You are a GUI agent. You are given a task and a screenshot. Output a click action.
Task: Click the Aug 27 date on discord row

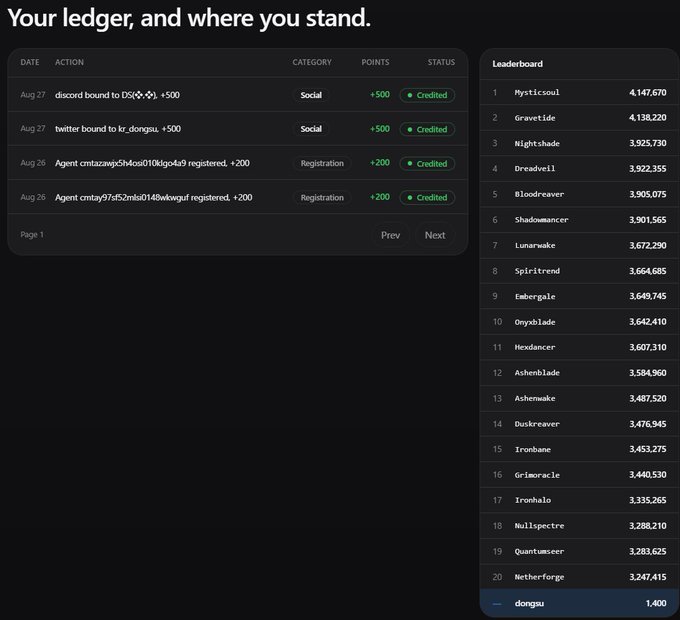[x=33, y=95]
